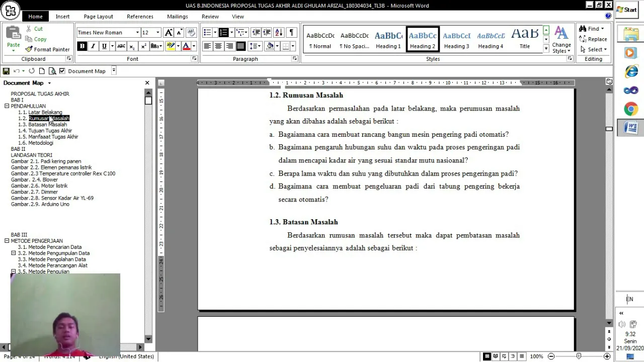Click the New Document icon in quick access toolbar
This screenshot has height=362, width=644.
point(42,71)
